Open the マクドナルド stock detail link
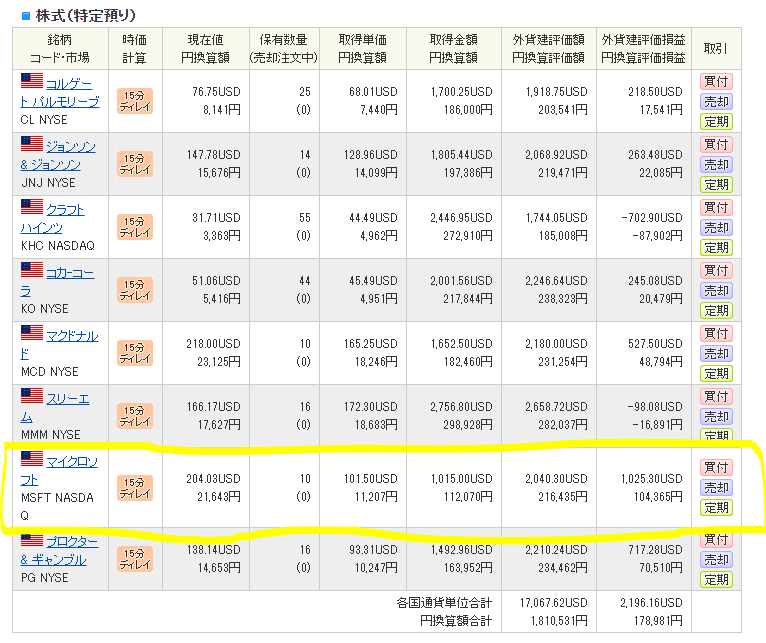 (72, 336)
